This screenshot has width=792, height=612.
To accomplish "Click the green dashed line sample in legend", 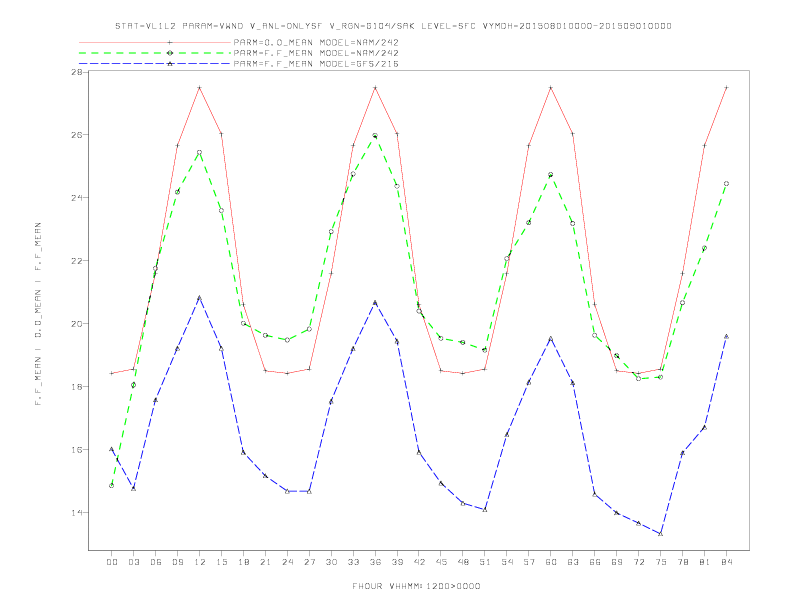I will (x=155, y=53).
